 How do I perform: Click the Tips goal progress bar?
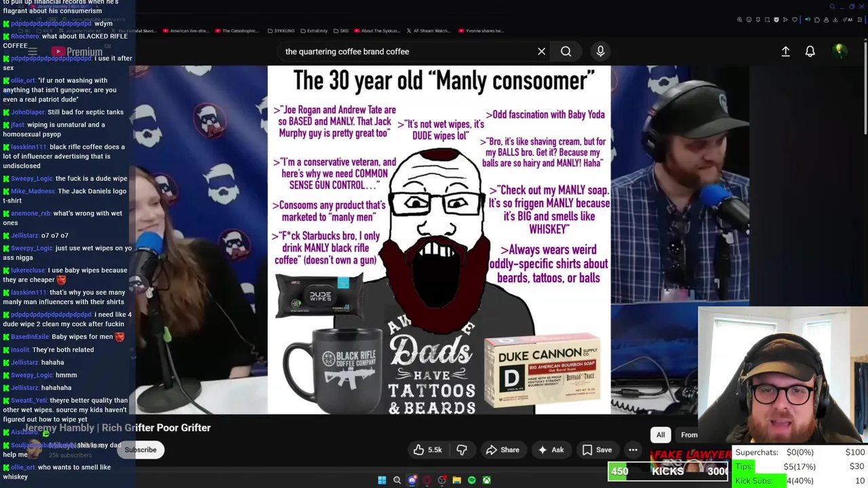(x=801, y=466)
